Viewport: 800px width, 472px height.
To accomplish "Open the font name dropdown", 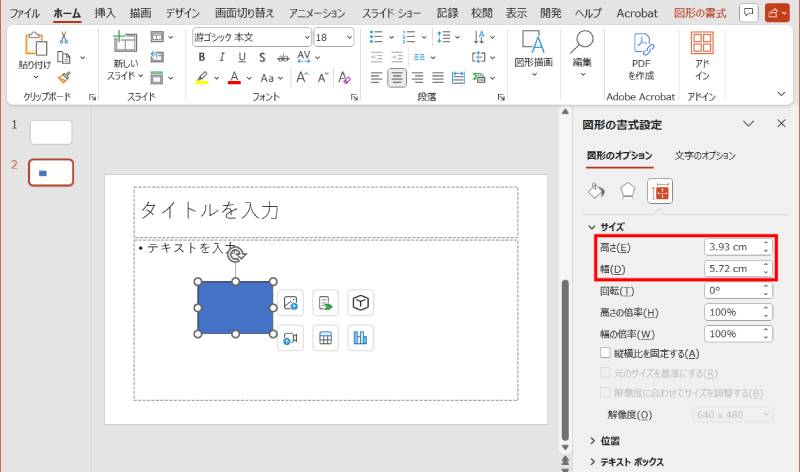I will pos(307,37).
